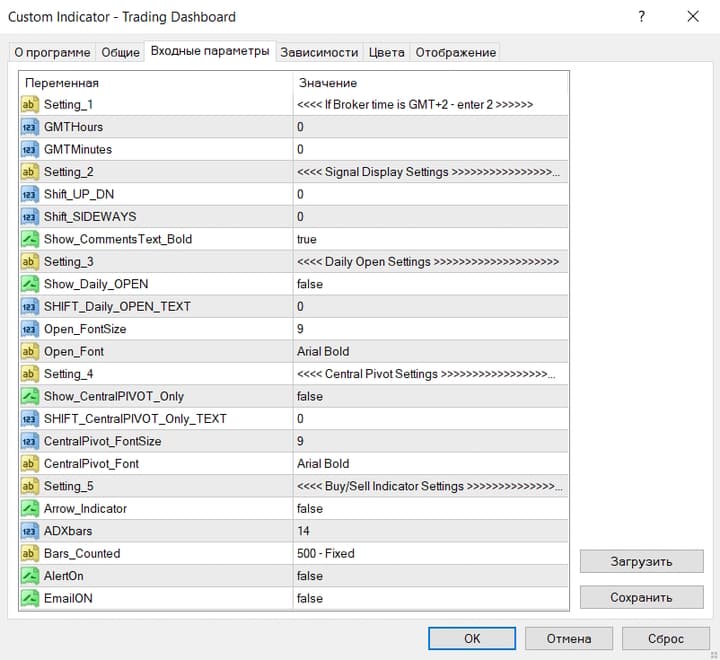Click the boolean icon next to EmailON
This screenshot has width=720, height=660.
(29, 598)
